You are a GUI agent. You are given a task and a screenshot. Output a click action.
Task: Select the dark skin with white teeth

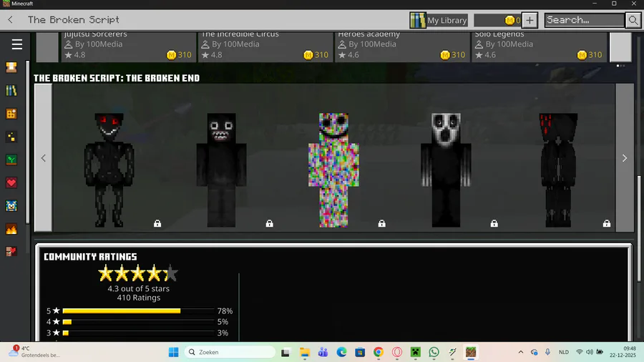point(221,170)
